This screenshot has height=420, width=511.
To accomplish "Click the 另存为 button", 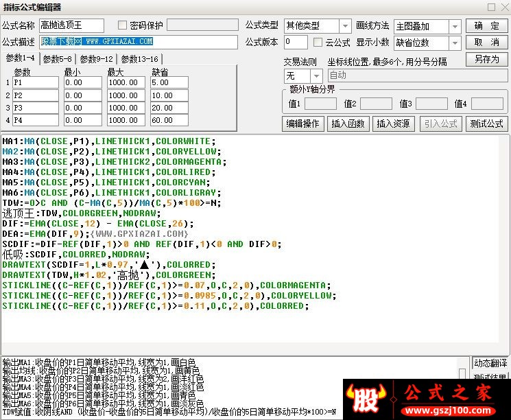I will 486,59.
